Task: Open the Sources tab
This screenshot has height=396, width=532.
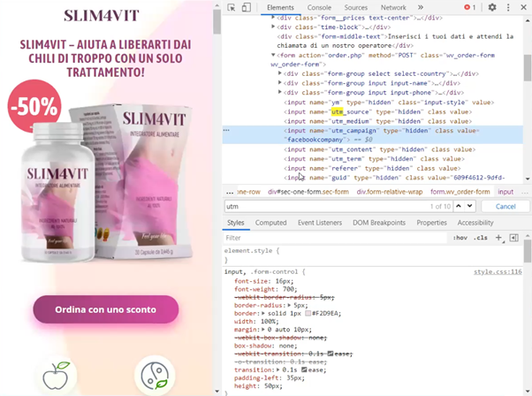Action: pyautogui.click(x=355, y=7)
